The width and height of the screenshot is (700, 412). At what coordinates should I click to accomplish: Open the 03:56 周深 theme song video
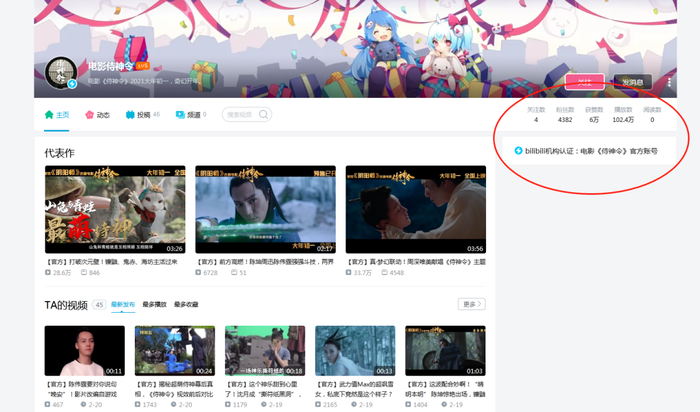pyautogui.click(x=416, y=209)
